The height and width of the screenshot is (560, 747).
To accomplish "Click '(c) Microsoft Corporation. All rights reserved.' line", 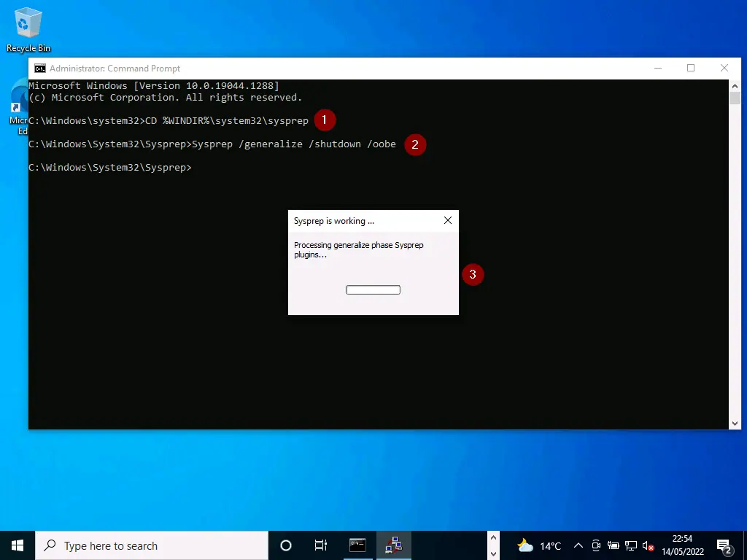I will 166,98.
